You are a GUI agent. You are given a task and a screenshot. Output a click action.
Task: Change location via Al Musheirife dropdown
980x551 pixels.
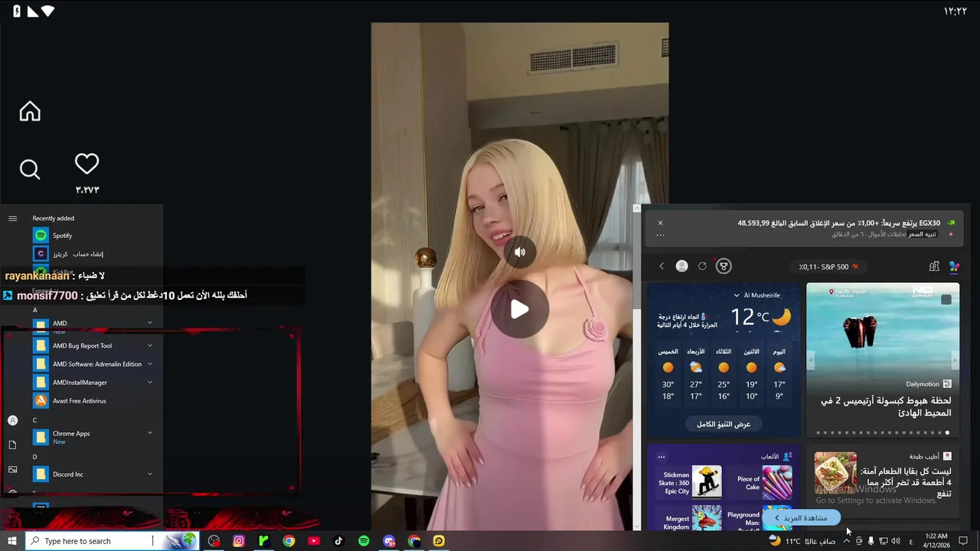pos(757,295)
